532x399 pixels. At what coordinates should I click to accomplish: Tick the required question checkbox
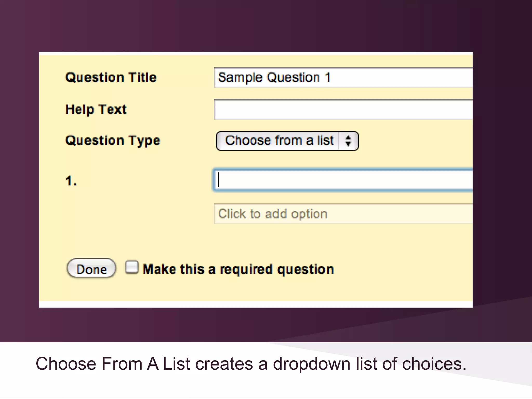131,267
